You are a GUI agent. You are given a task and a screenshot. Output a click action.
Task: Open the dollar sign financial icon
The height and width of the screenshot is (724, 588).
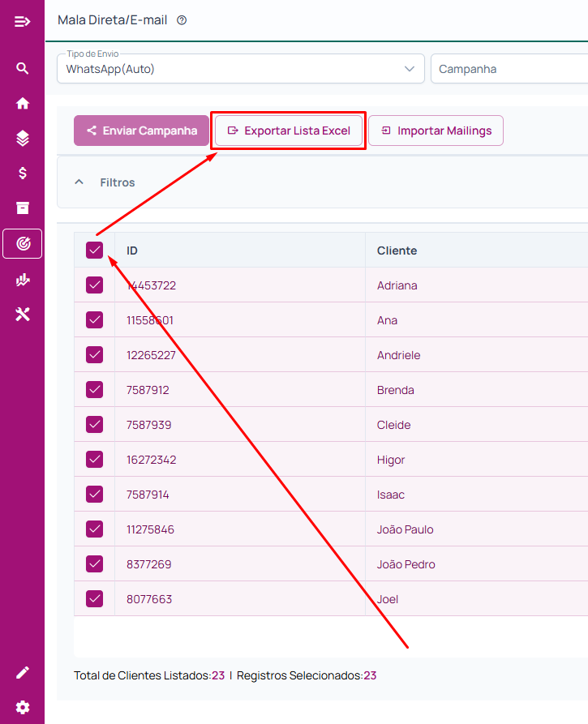click(x=22, y=174)
